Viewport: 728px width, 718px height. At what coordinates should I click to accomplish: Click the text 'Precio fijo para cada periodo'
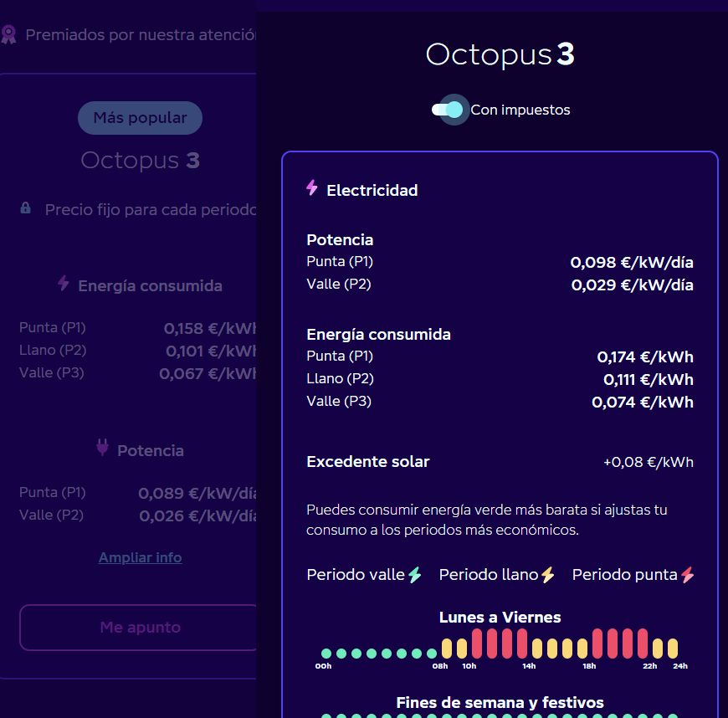tap(151, 210)
